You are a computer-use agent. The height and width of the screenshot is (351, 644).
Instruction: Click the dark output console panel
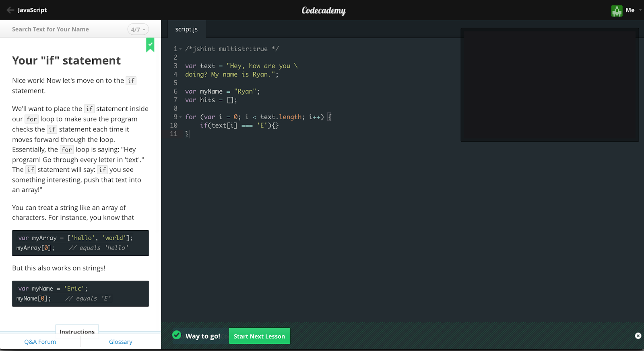point(549,85)
